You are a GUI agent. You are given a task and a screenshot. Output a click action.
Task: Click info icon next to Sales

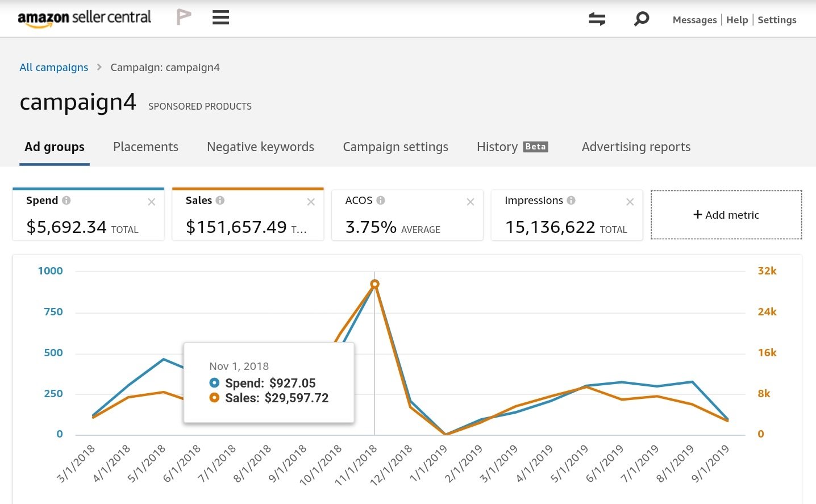(x=220, y=201)
